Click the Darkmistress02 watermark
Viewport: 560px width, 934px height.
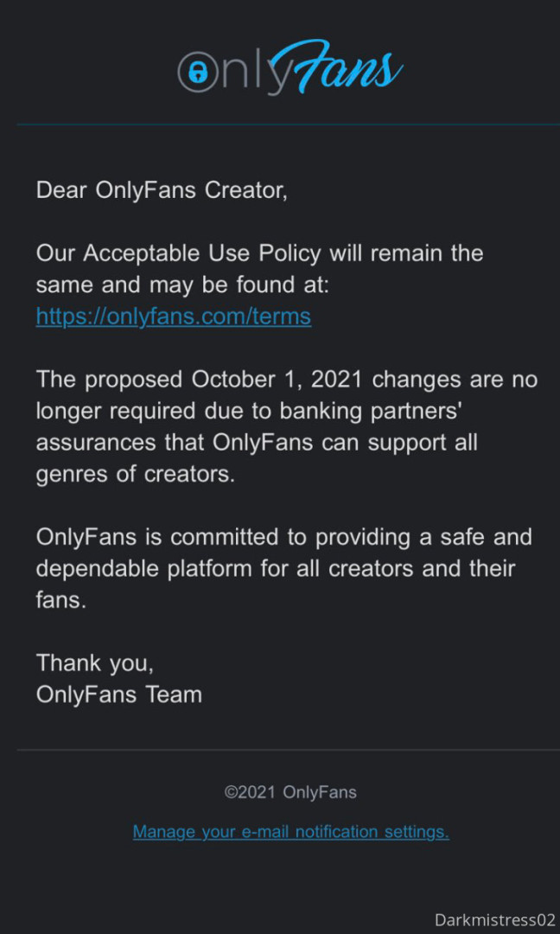pyautogui.click(x=494, y=919)
